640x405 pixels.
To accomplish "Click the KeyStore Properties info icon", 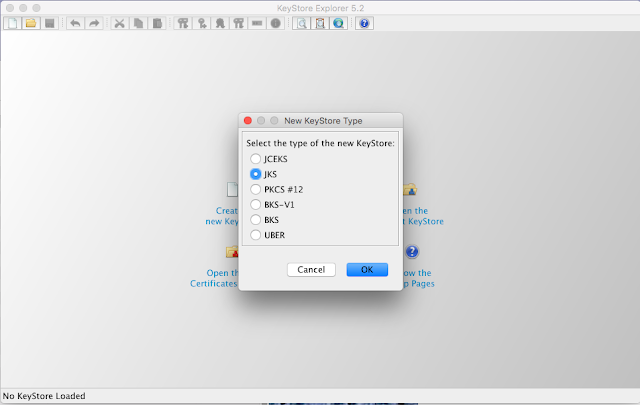I will point(276,23).
